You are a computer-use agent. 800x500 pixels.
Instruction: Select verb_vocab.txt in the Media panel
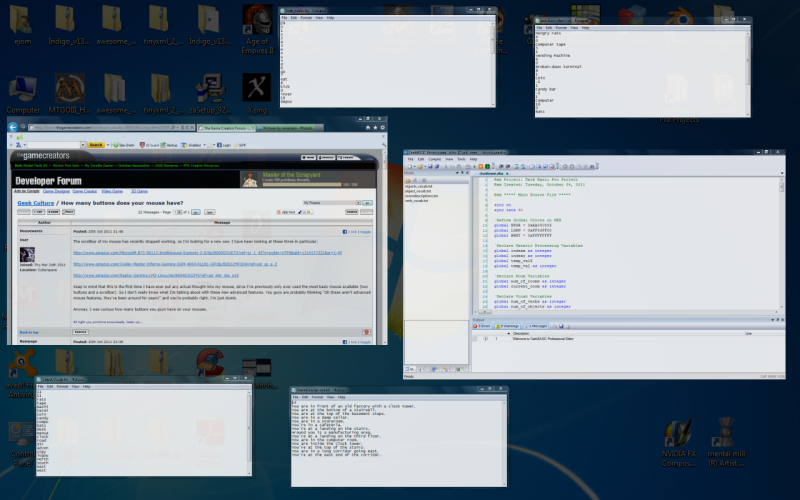point(417,201)
